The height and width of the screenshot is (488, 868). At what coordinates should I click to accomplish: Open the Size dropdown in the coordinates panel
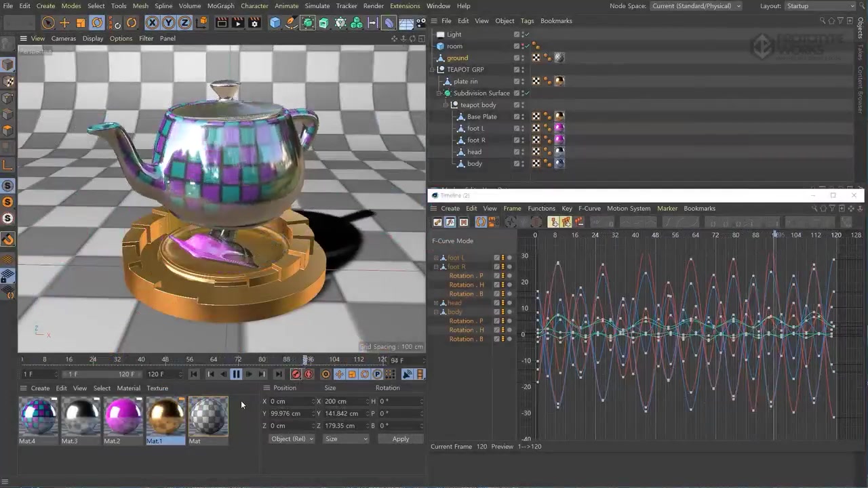346,439
